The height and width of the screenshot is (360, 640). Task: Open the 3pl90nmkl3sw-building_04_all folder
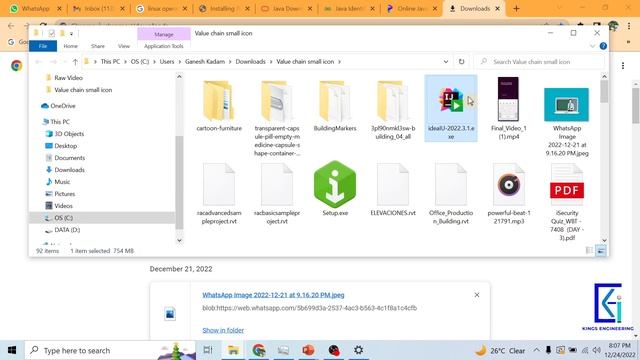(393, 109)
